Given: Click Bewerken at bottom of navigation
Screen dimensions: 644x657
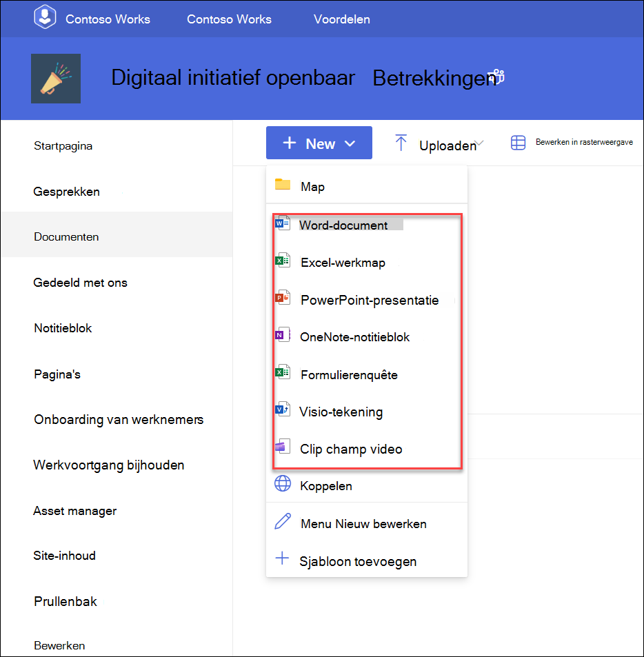Looking at the screenshot, I should [x=59, y=645].
